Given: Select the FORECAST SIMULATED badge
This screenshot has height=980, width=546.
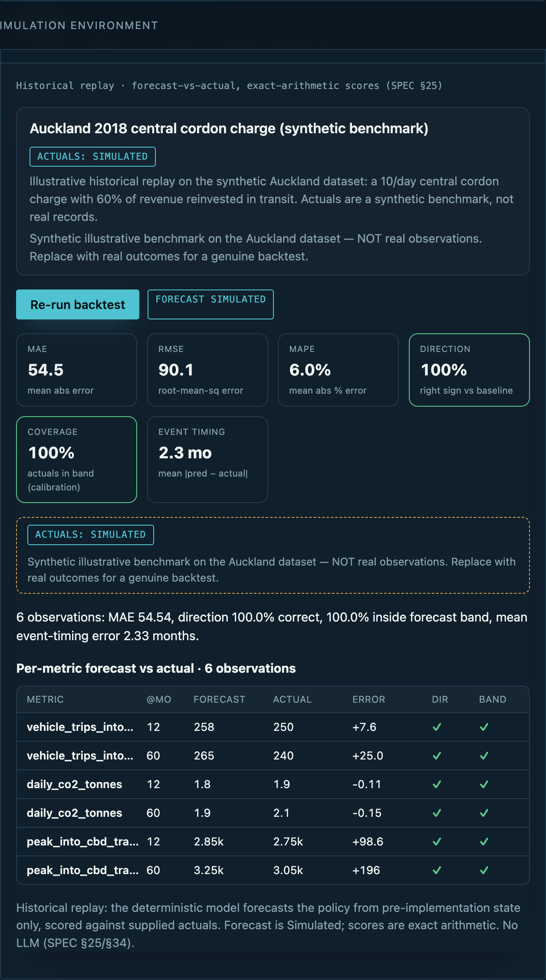Looking at the screenshot, I should pos(211,304).
